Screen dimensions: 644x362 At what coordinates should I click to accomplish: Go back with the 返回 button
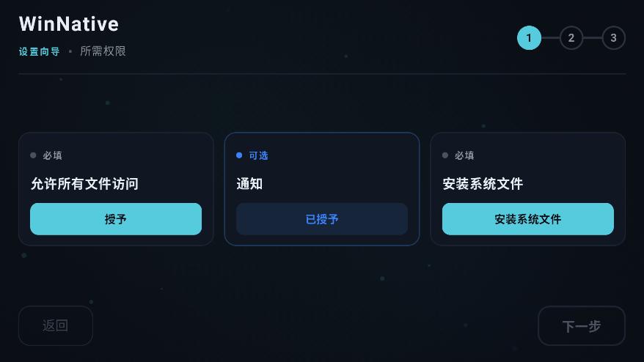pos(56,325)
